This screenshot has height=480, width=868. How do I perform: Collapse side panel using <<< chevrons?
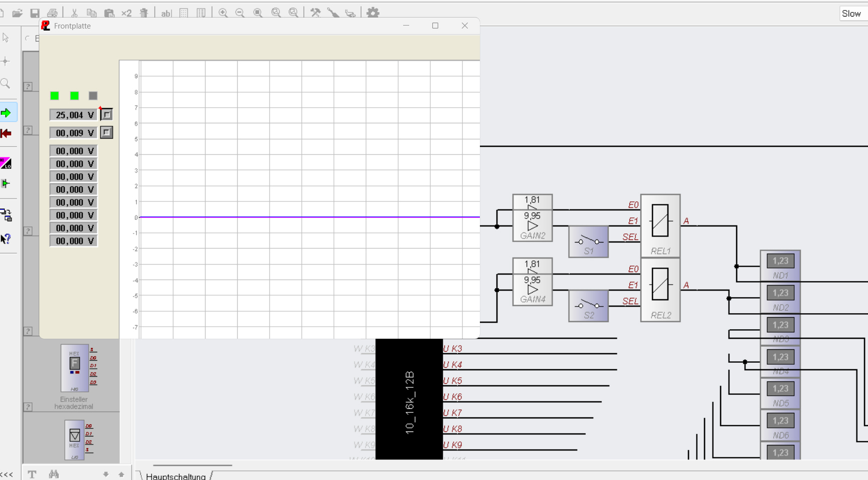point(7,474)
